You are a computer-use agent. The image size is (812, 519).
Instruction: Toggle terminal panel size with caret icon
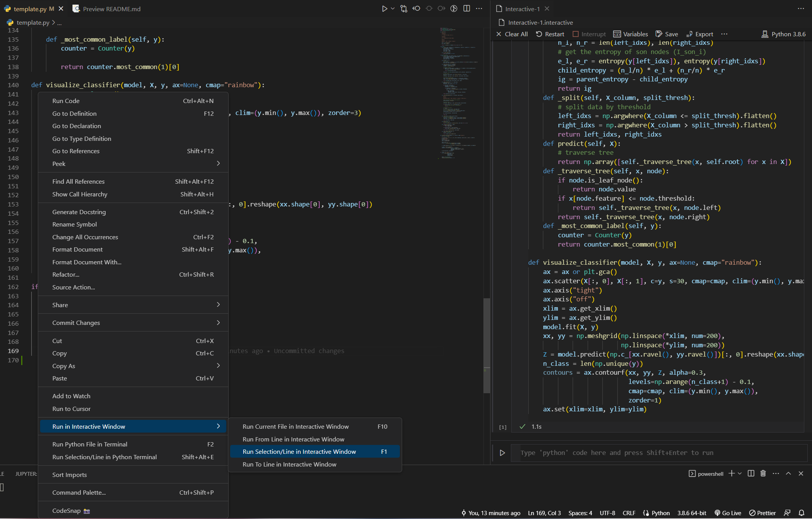click(x=788, y=473)
